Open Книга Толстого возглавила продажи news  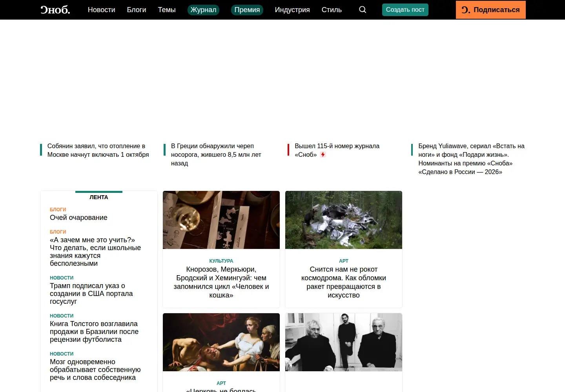pos(94,332)
